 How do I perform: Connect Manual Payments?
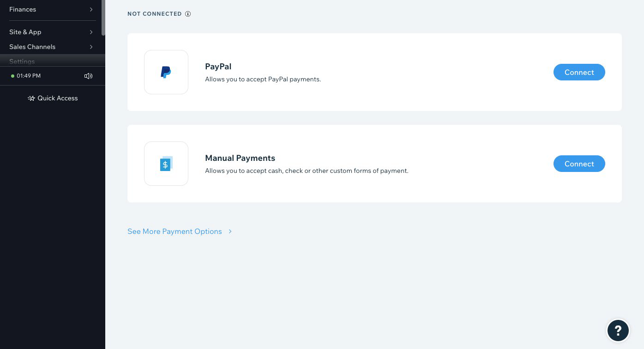pyautogui.click(x=579, y=164)
